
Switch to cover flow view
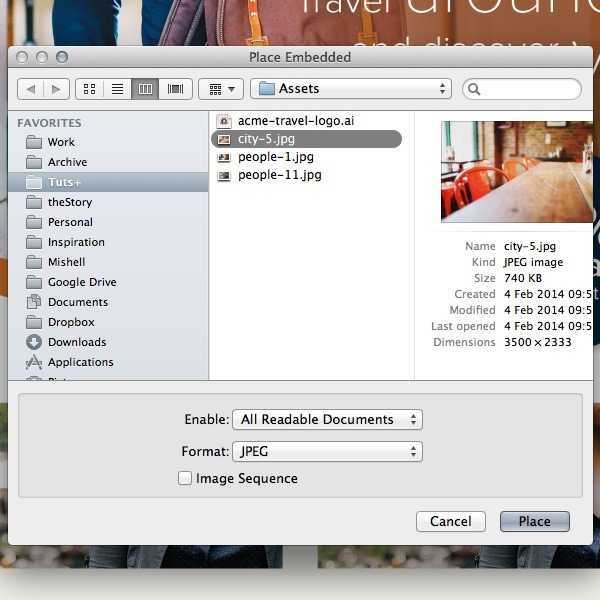pos(175,89)
